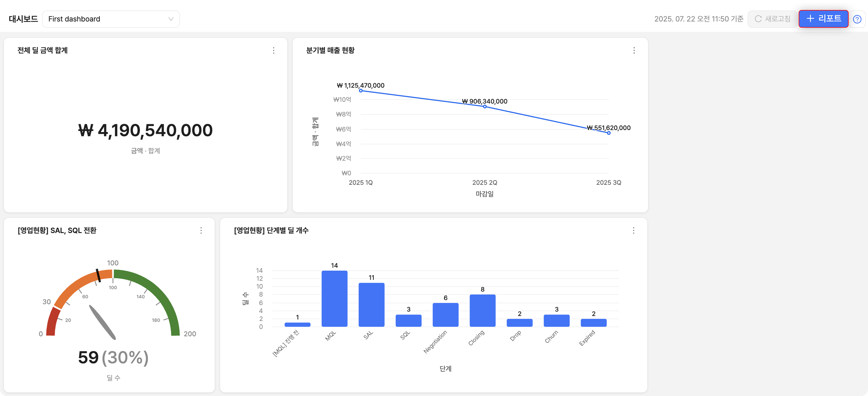Viewport: 868px width, 396px height.
Task: Click the 2025 3Q data point
Action: pos(609,133)
